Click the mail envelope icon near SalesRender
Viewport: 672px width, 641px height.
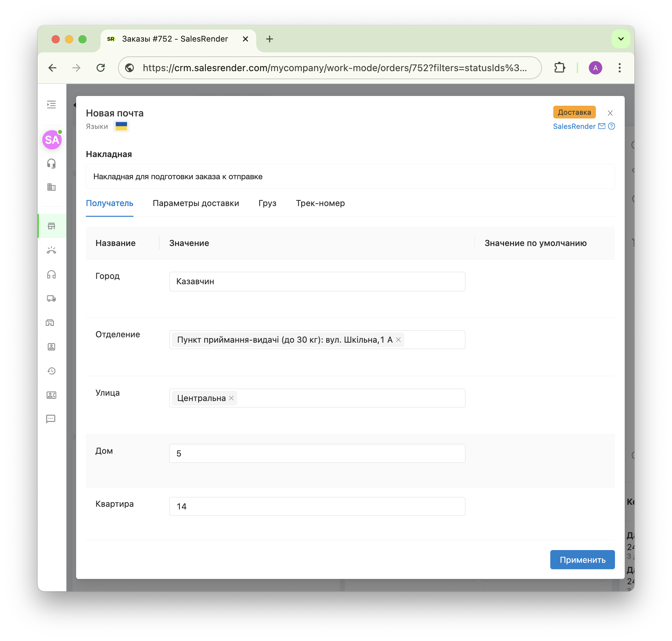click(602, 127)
